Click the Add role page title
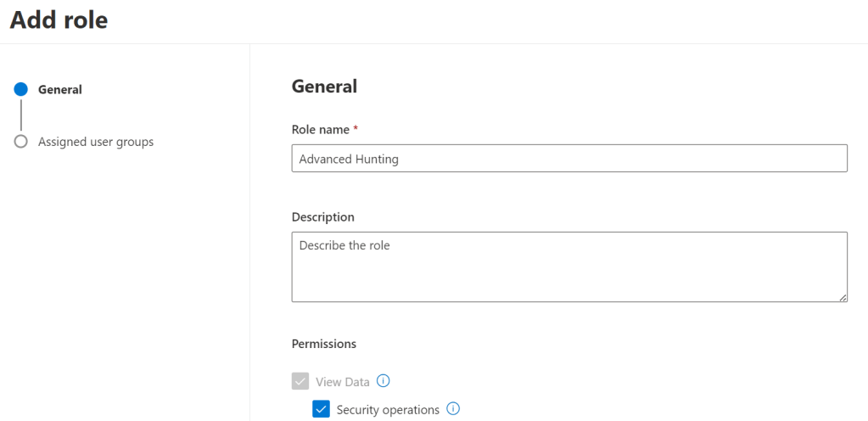The image size is (868, 421). 59,20
